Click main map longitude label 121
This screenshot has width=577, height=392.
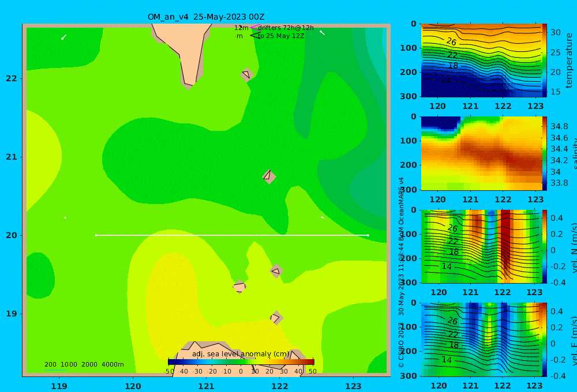(x=206, y=386)
